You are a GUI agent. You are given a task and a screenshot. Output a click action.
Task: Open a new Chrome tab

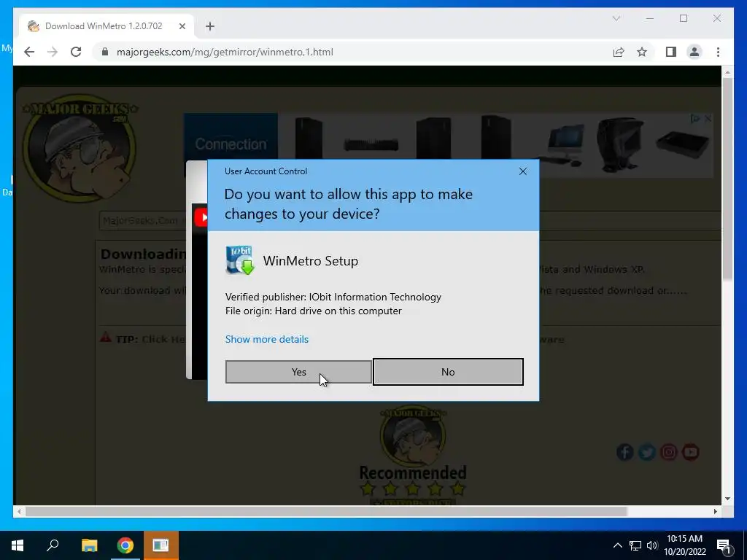point(210,26)
